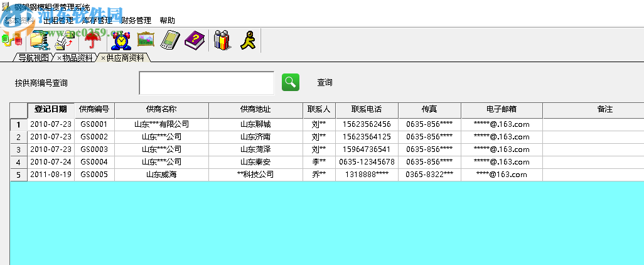The height and width of the screenshot is (265, 644).
Task: Select the 供应商资料 tab
Action: 126,58
